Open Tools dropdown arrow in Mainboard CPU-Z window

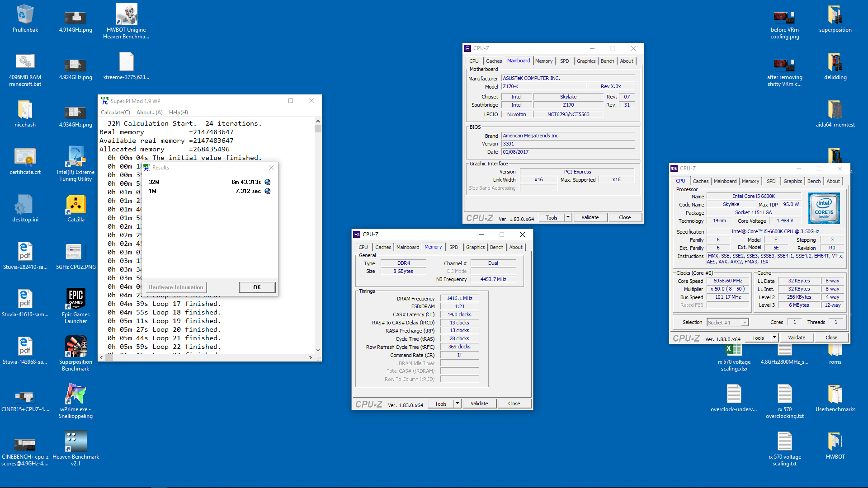pos(568,217)
